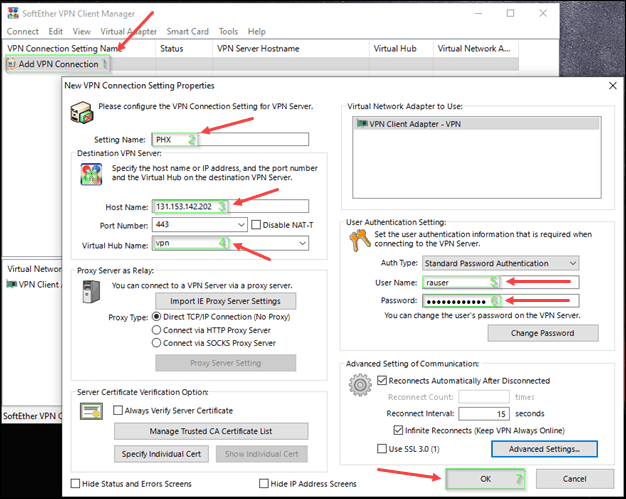Check Hide IP Address Screens
Image resolution: width=626 pixels, height=499 pixels.
tap(263, 483)
